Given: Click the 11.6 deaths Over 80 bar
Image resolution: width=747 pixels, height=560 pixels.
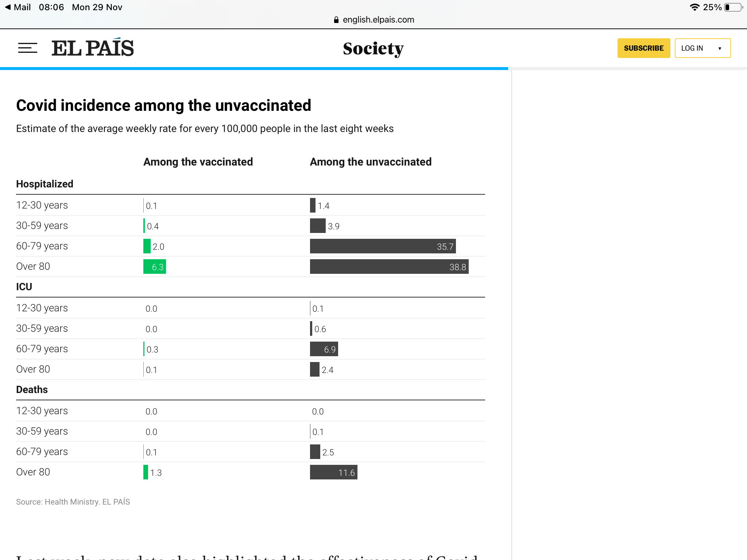Looking at the screenshot, I should click(x=333, y=472).
